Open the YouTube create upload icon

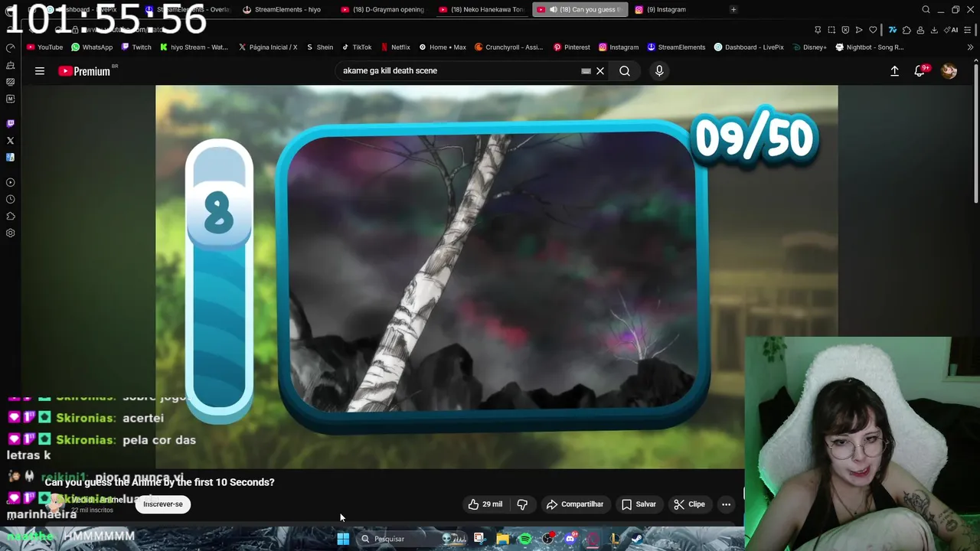pos(894,71)
